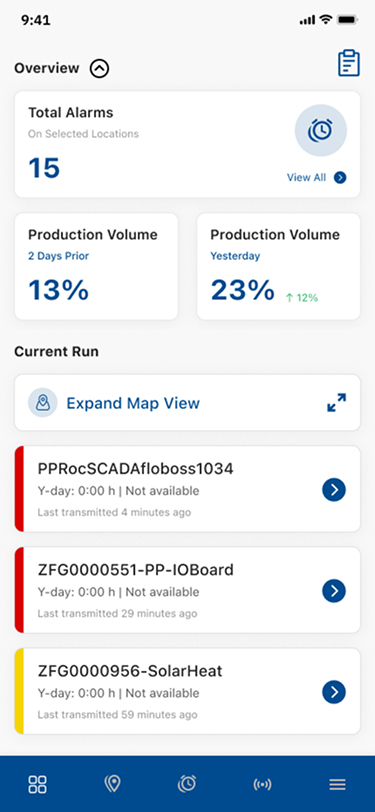
Task: Open View All alarms link
Action: pos(307,178)
